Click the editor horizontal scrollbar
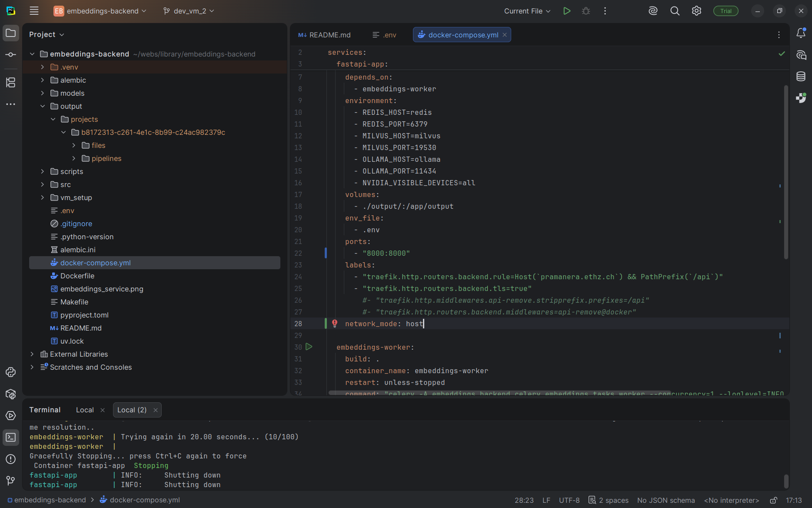Screen dimensions: 812x508 point(500,393)
